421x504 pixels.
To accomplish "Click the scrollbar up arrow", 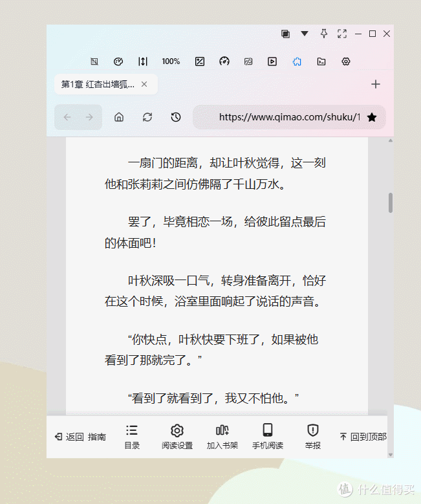I will 391,140.
